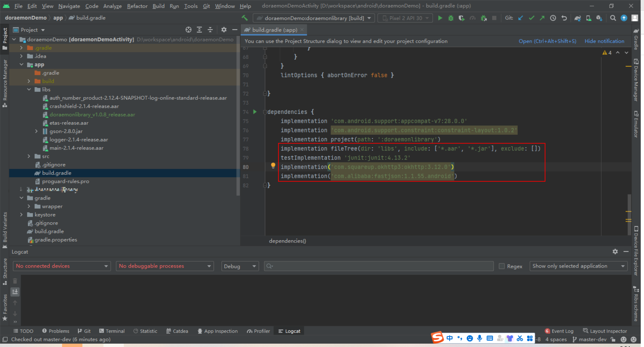644x347 pixels.
Task: Open Logcat settings gear icon
Action: coord(615,252)
